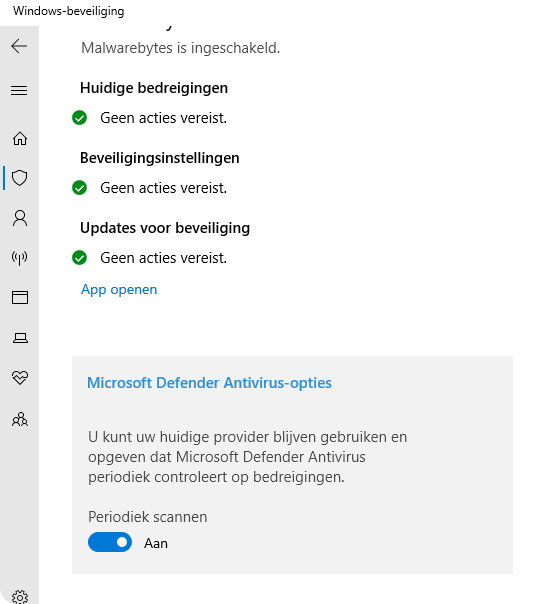The height and width of the screenshot is (604, 546).
Task: Open Firewall & network protection icon
Action: [x=20, y=258]
